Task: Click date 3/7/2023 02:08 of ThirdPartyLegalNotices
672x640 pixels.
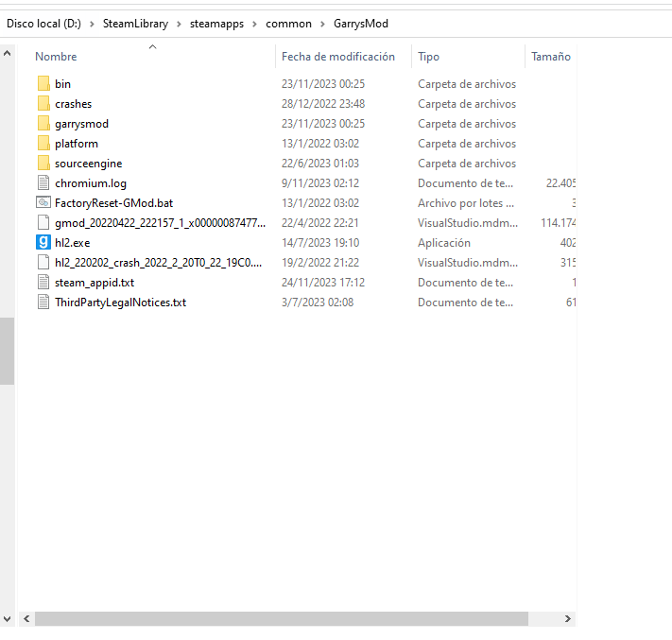Action: [x=318, y=303]
